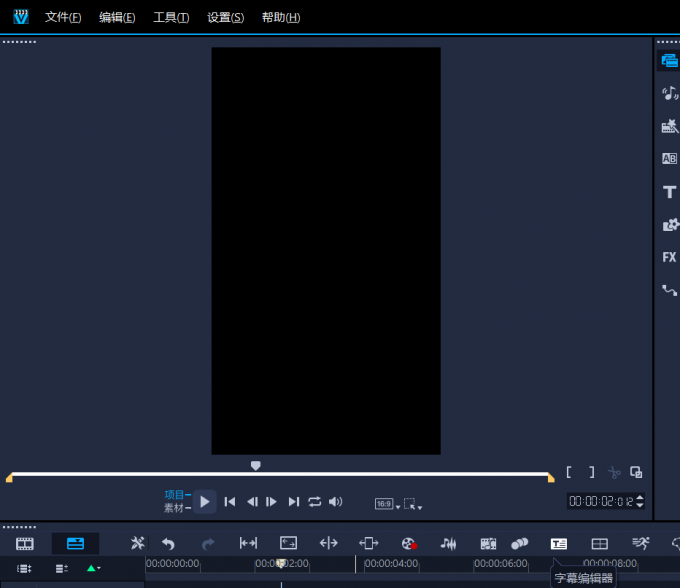Open the Title (T) library
The height and width of the screenshot is (588, 680).
(669, 192)
